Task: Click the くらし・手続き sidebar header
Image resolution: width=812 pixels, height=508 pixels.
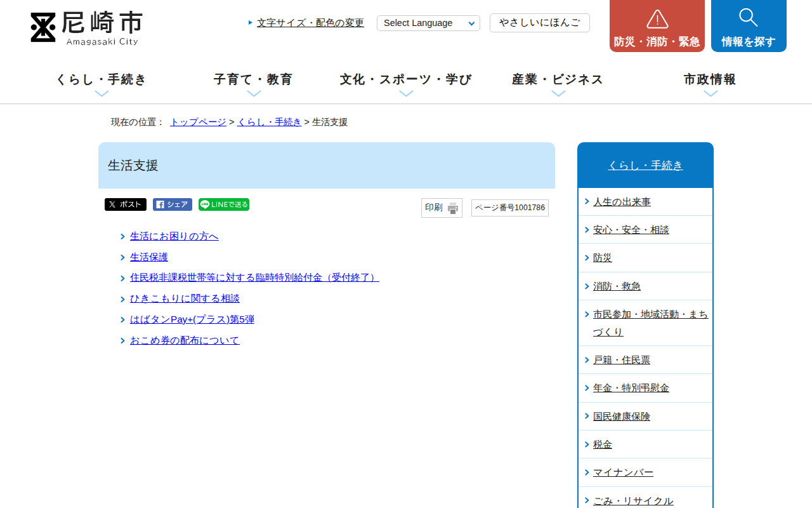Action: 645,165
